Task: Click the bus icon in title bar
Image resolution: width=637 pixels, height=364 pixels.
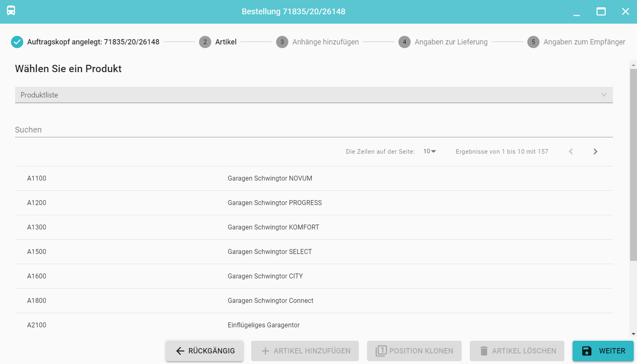Action: [x=11, y=11]
